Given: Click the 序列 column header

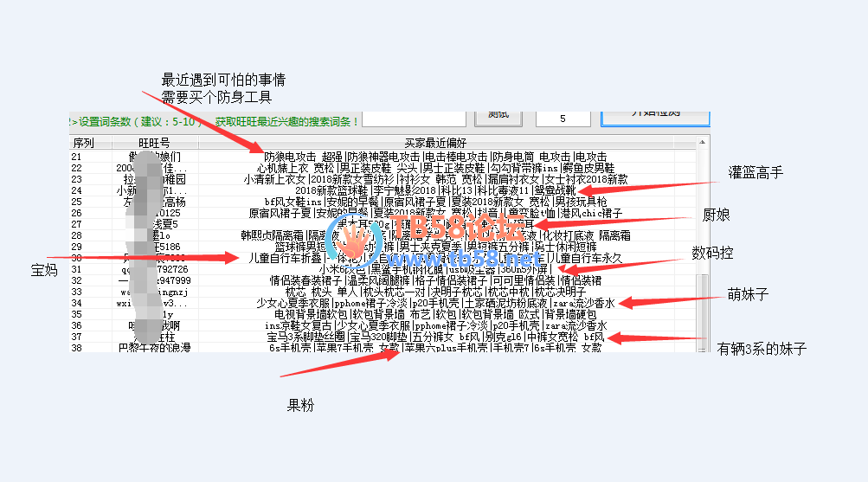Looking at the screenshot, I should coord(83,143).
